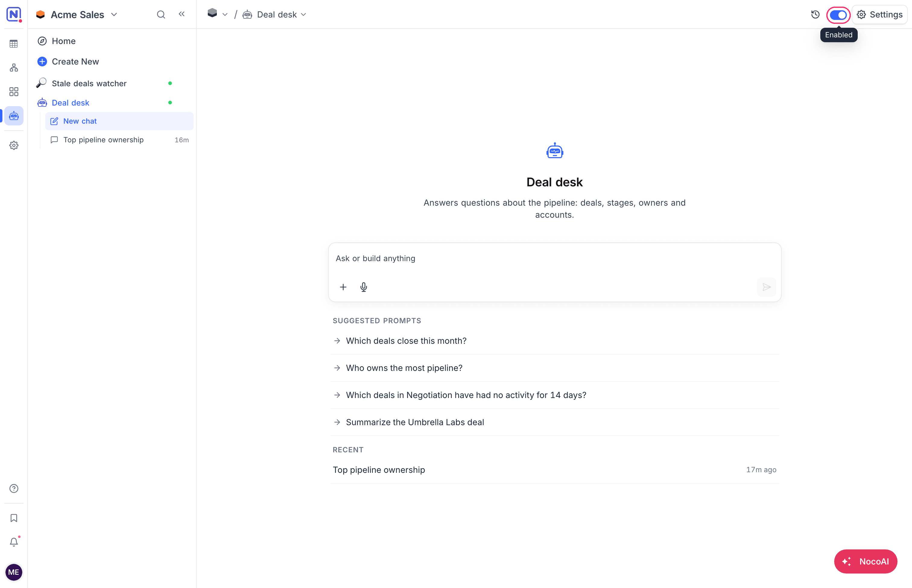912x588 pixels.
Task: Collapse the sidebar with double chevron
Action: click(182, 14)
